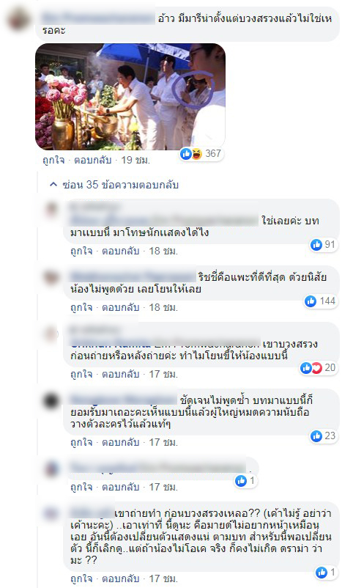364x588 pixels.
Task: Click the 19 ชม. timestamp on top comment
Action: [135, 160]
